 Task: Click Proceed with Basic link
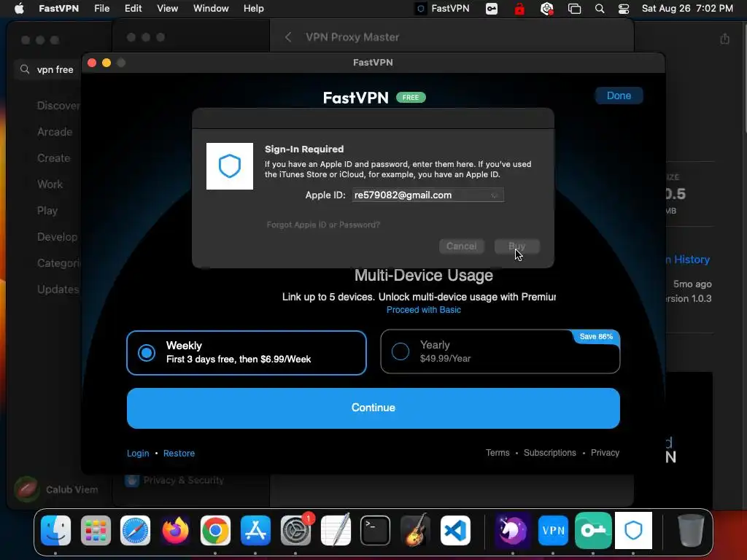point(424,310)
